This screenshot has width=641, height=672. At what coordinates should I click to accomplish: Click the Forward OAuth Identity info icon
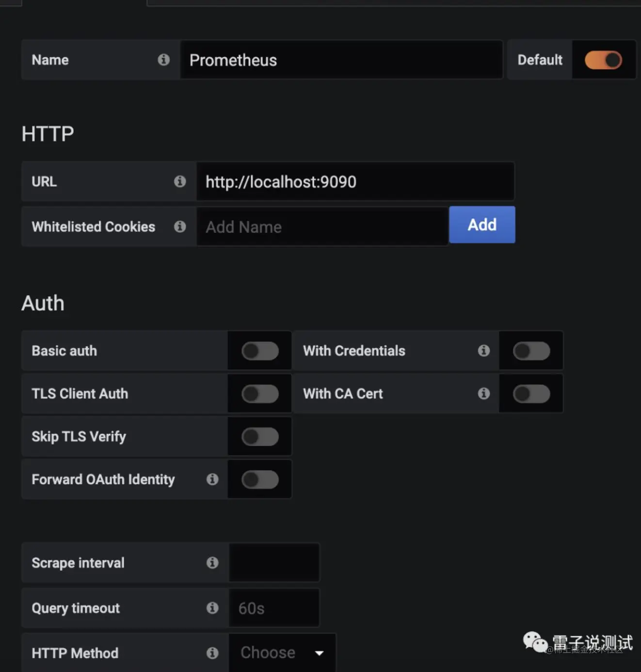[x=212, y=479]
